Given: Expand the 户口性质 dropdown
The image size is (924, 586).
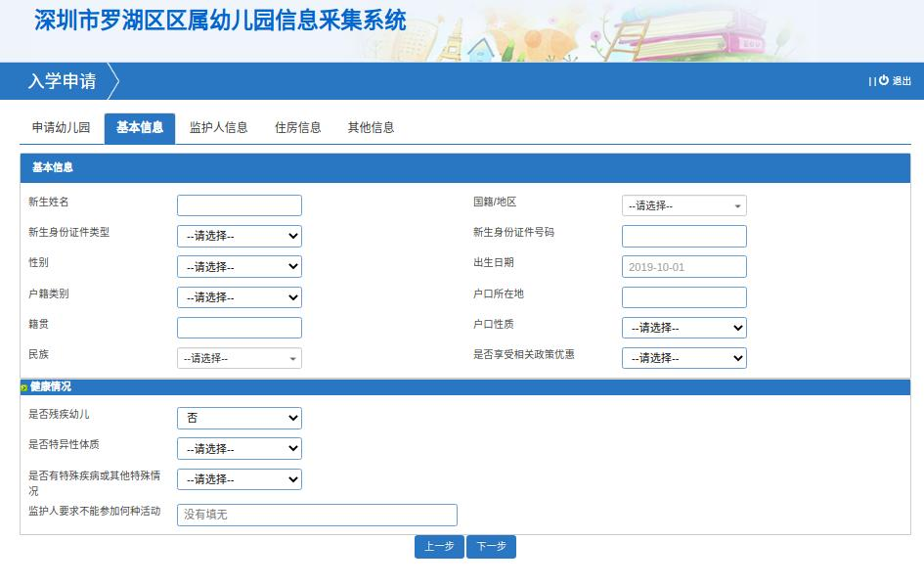Looking at the screenshot, I should pos(683,328).
